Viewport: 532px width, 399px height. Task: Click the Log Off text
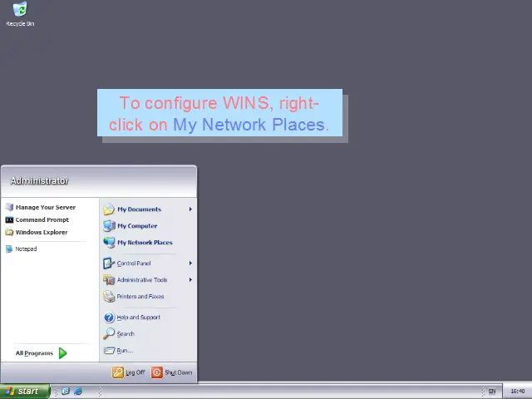click(x=135, y=372)
